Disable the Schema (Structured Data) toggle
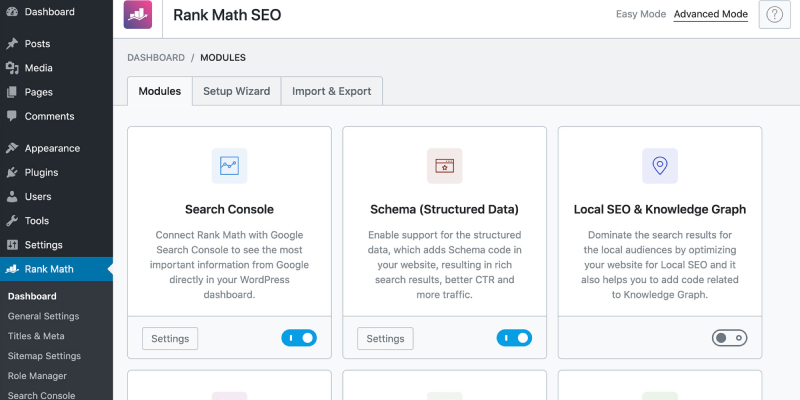Viewport: 800px width, 400px height. [514, 338]
